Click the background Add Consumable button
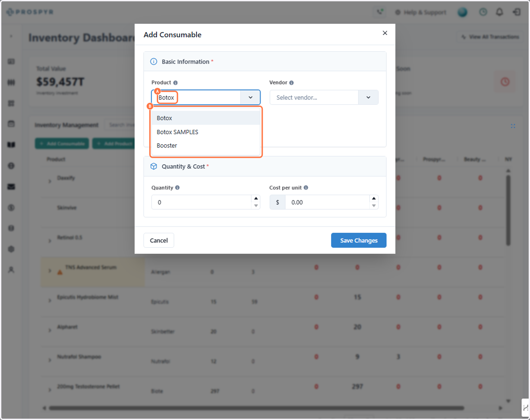The image size is (530, 420). click(x=62, y=144)
